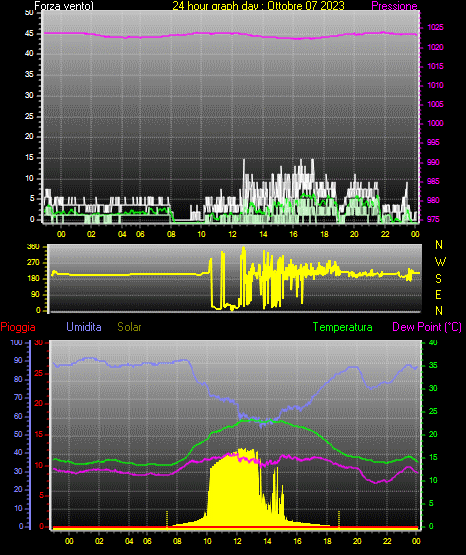
Task: Click '50' on the blue humidity axis
Action: [18, 434]
